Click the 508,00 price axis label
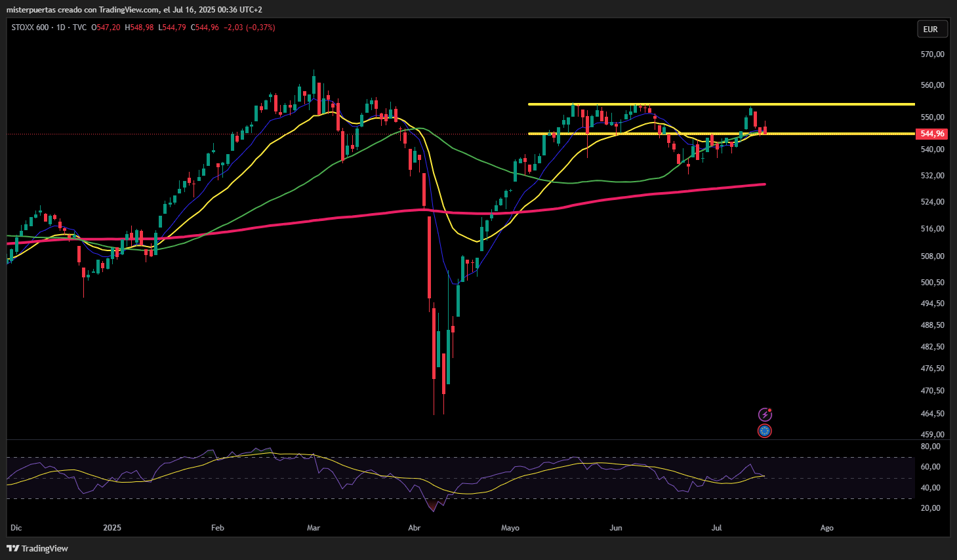 [932, 256]
